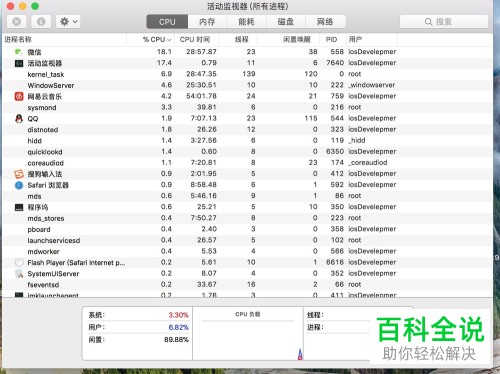
Task: Open the gear actions dropdown
Action: tap(68, 22)
